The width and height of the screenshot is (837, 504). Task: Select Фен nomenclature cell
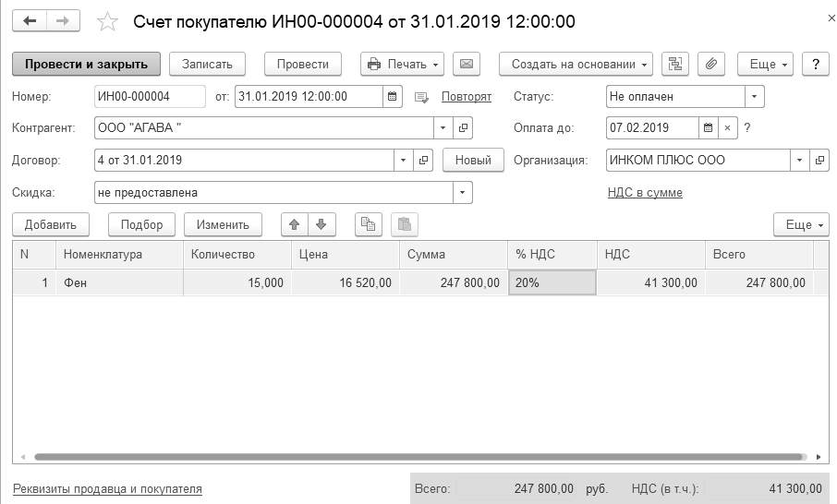click(x=119, y=282)
